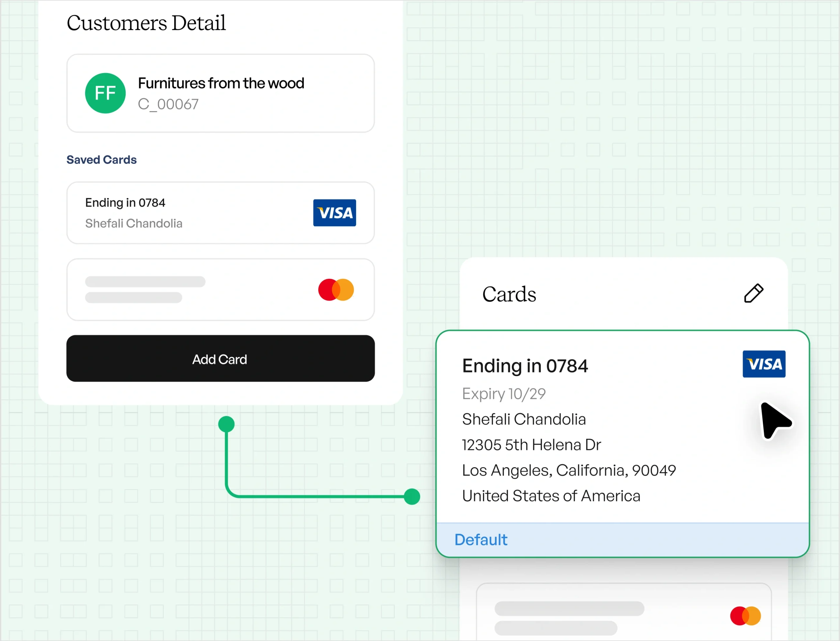The height and width of the screenshot is (641, 840).
Task: Click the 12305 5th Helena Dr address line
Action: (531, 445)
